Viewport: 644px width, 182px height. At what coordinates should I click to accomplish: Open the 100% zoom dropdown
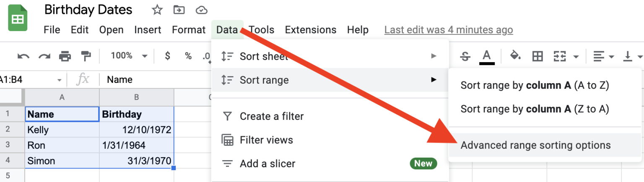pos(129,55)
